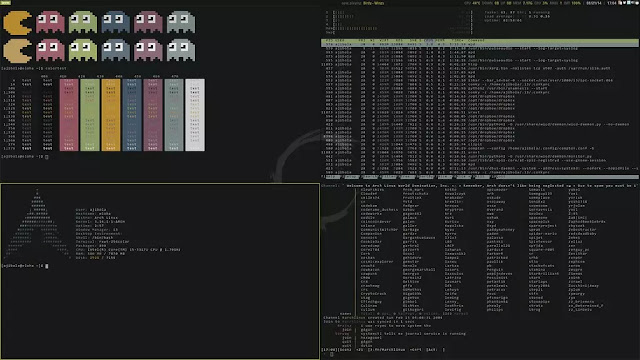
Task: Click the green ghost in the bottom row
Action: [x=83, y=50]
